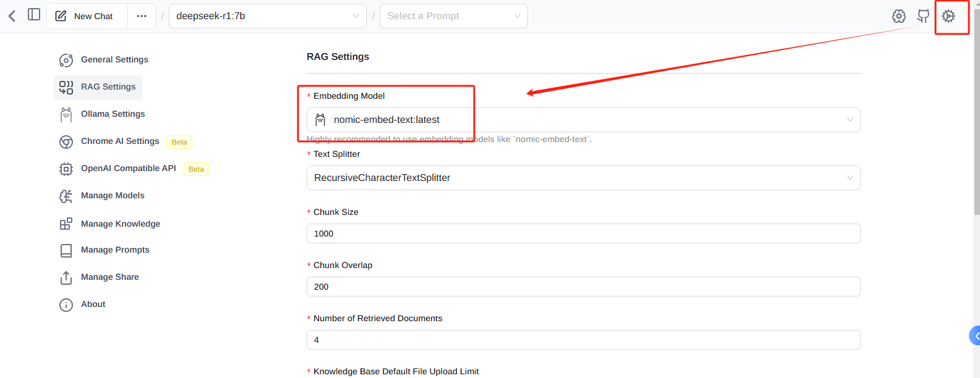Open settings gear icon at top right
Screen dimensions: 980x378
pyautogui.click(x=948, y=16)
